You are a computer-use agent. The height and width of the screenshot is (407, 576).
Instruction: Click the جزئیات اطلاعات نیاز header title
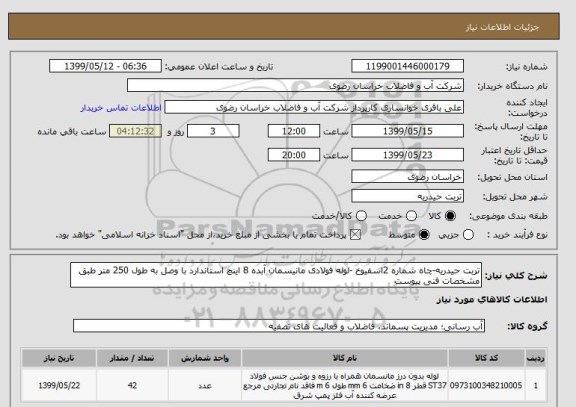click(x=502, y=27)
